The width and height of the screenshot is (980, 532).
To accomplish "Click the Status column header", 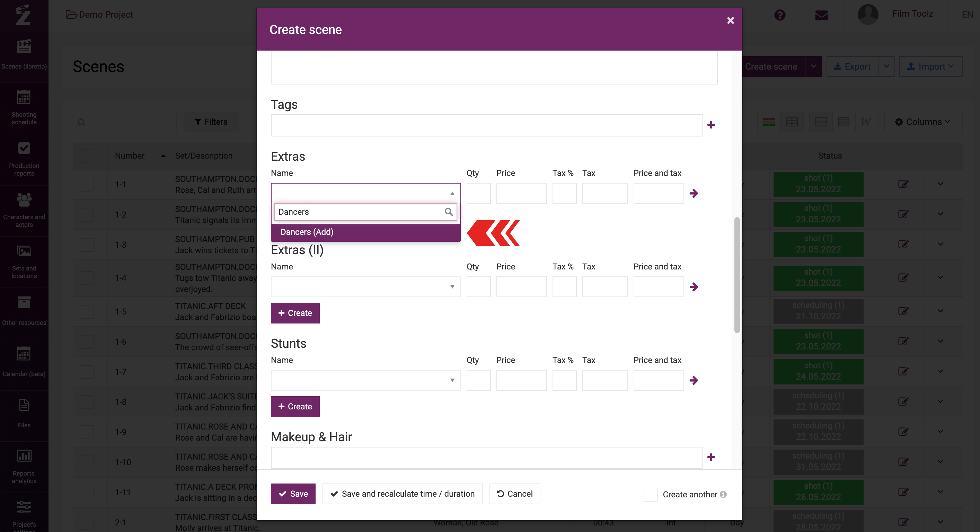I will pos(830,156).
